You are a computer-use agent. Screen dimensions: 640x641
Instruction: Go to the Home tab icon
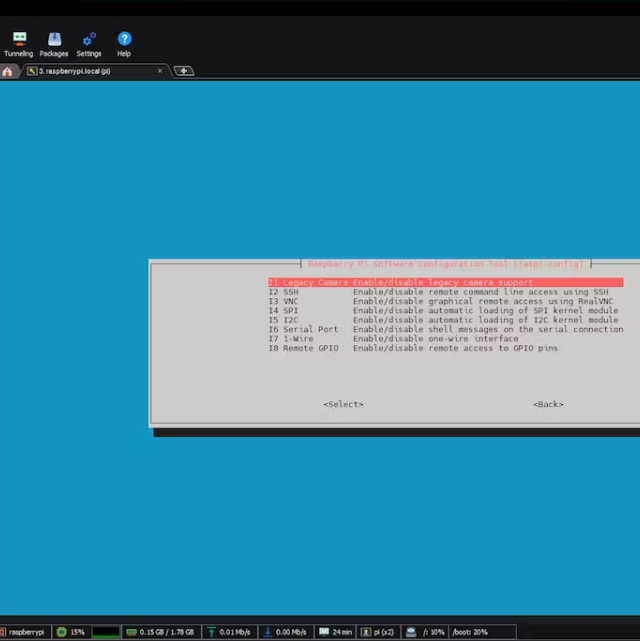(x=8, y=71)
